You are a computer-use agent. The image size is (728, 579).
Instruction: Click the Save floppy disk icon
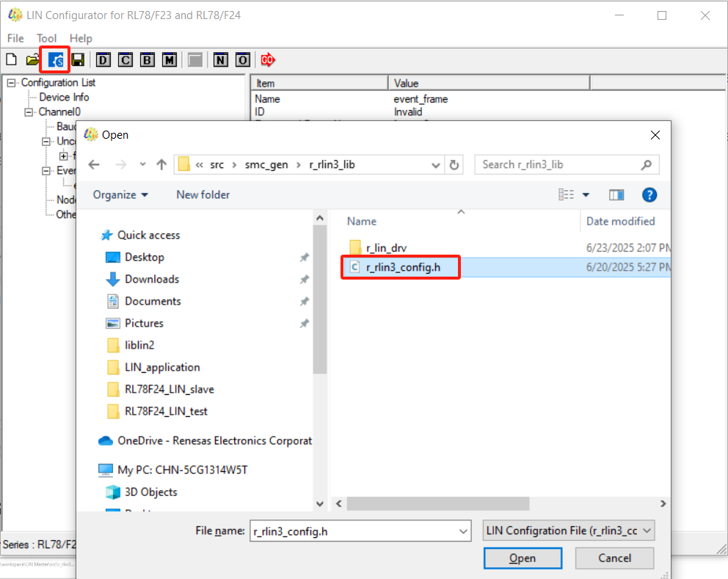(x=77, y=60)
